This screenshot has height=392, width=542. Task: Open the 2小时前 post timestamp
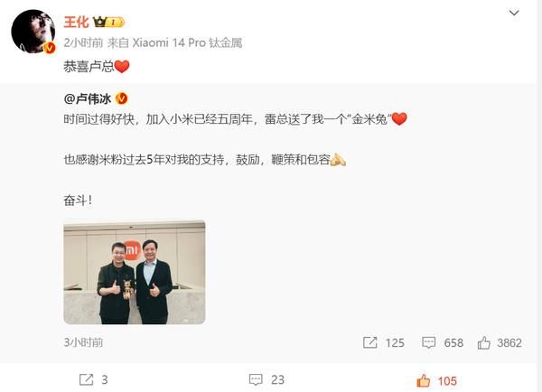[x=83, y=42]
